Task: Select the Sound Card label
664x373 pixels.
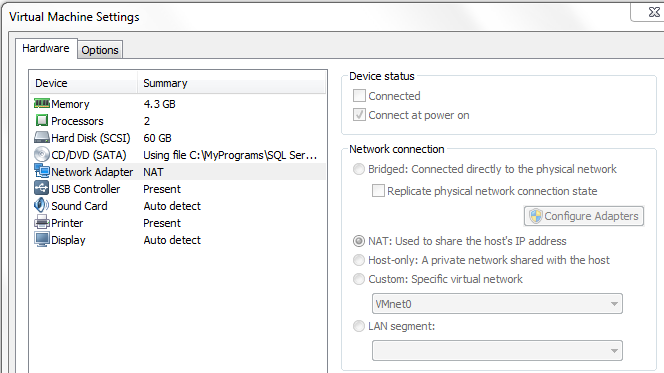Action: [79, 206]
